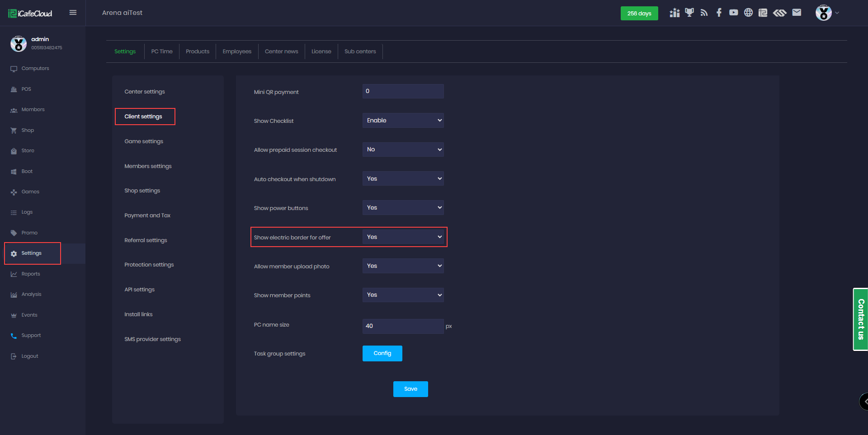Open the Show member points dropdown

point(403,295)
